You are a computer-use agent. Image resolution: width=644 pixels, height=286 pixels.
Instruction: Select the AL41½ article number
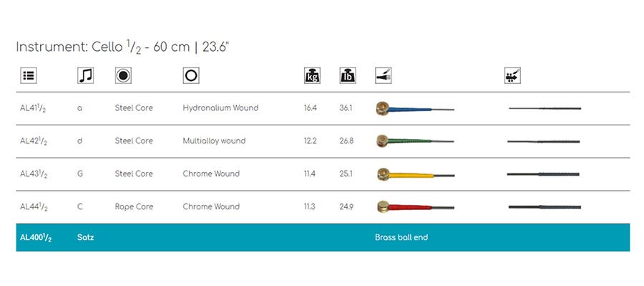[x=33, y=109]
